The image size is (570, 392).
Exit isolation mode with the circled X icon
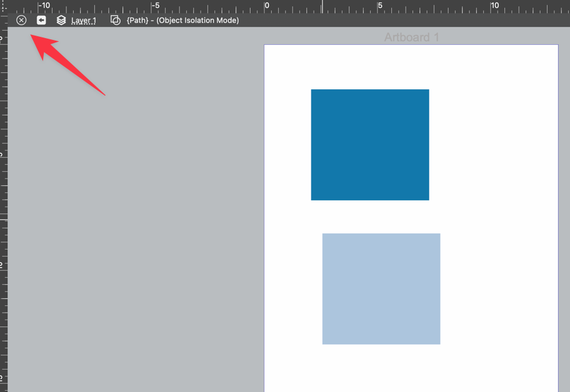click(21, 21)
